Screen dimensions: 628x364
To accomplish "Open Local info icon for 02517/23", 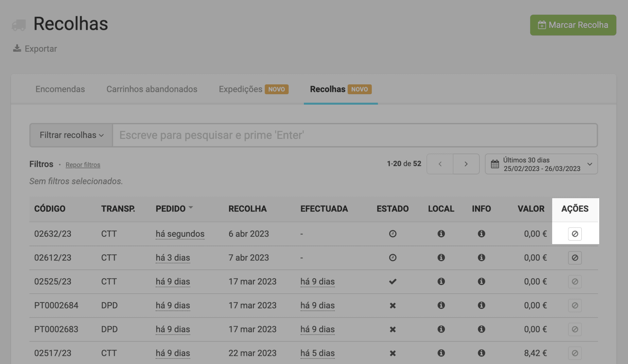I will [x=441, y=353].
